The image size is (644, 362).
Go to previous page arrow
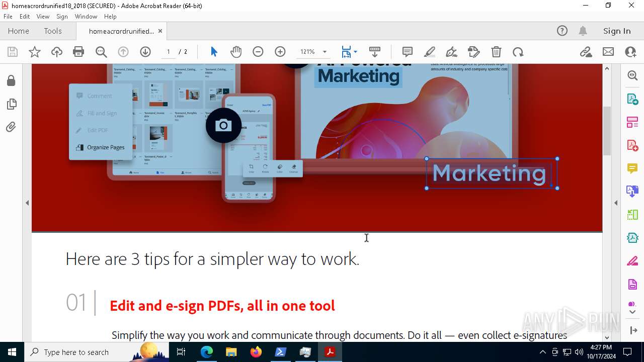coord(123,52)
